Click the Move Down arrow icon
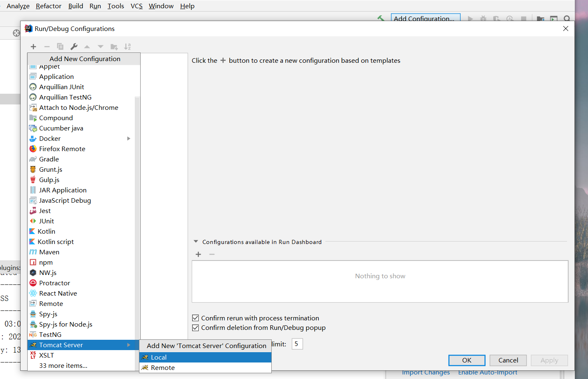The width and height of the screenshot is (588, 379). point(101,47)
